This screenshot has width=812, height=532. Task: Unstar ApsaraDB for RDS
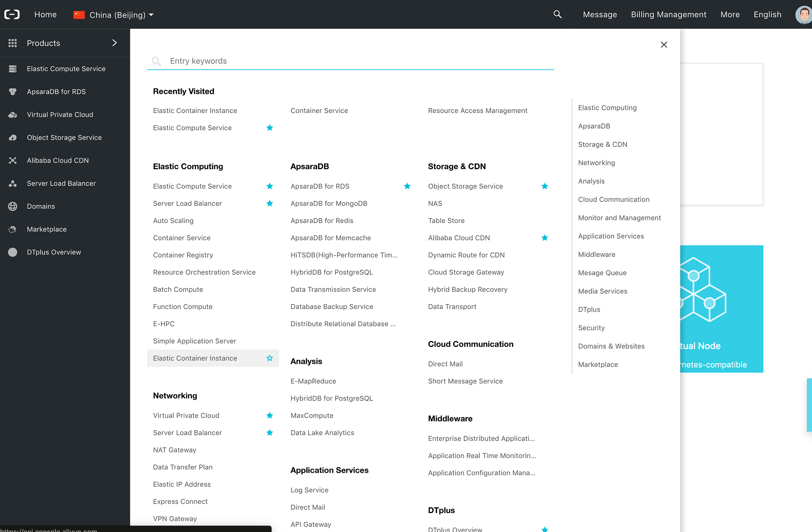tap(407, 186)
